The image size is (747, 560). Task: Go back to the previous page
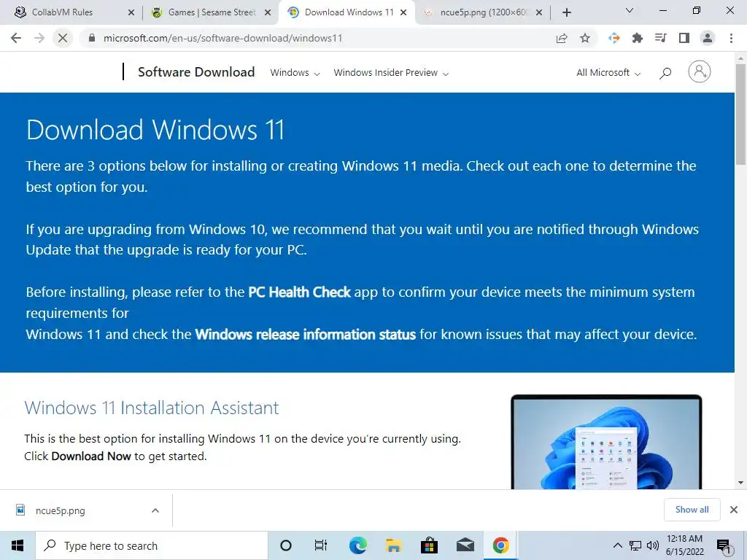[x=16, y=38]
